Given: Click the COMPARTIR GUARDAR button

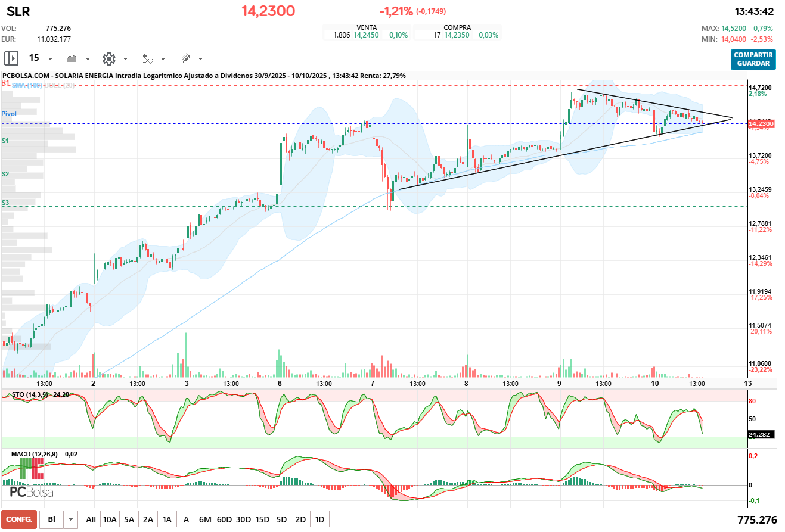Looking at the screenshot, I should 753,59.
